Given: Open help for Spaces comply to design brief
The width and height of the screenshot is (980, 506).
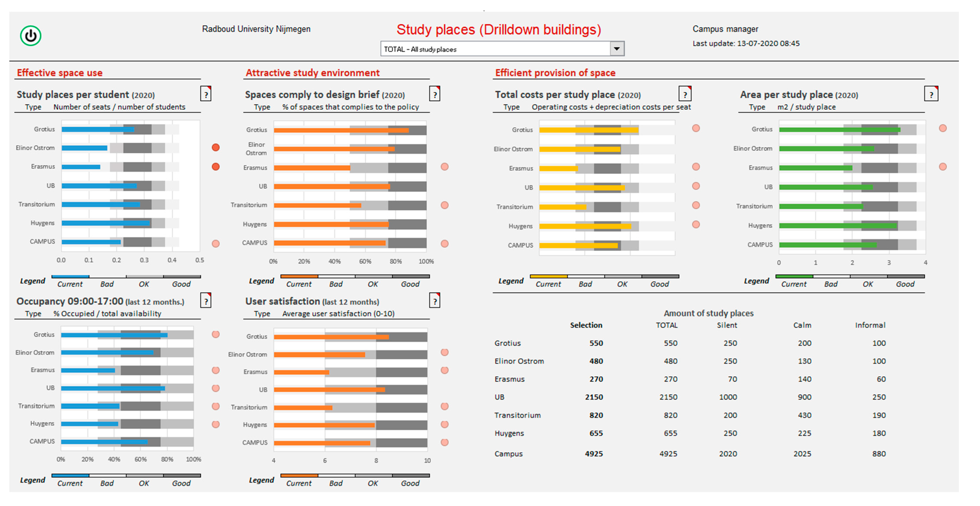Looking at the screenshot, I should [435, 94].
